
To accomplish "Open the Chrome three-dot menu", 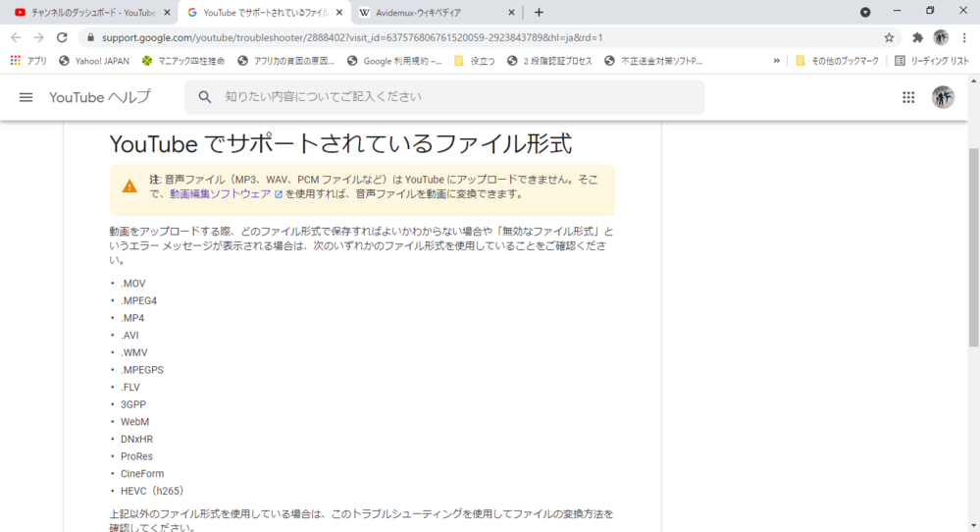I will click(x=964, y=37).
